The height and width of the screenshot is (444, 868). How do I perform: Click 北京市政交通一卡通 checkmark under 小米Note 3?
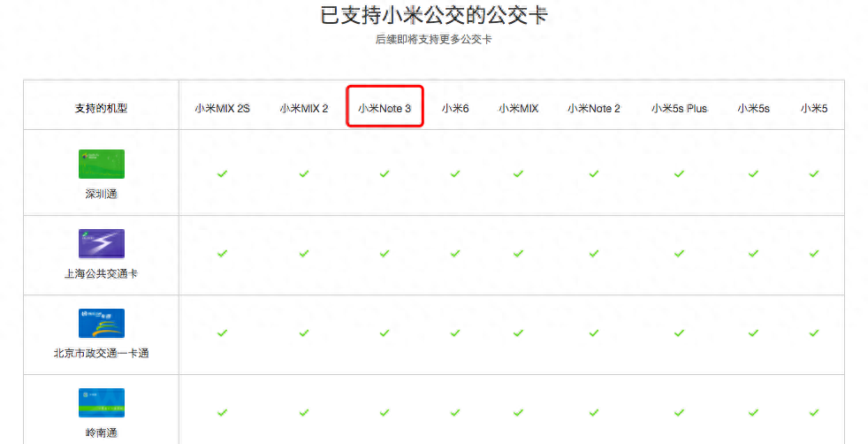(385, 333)
